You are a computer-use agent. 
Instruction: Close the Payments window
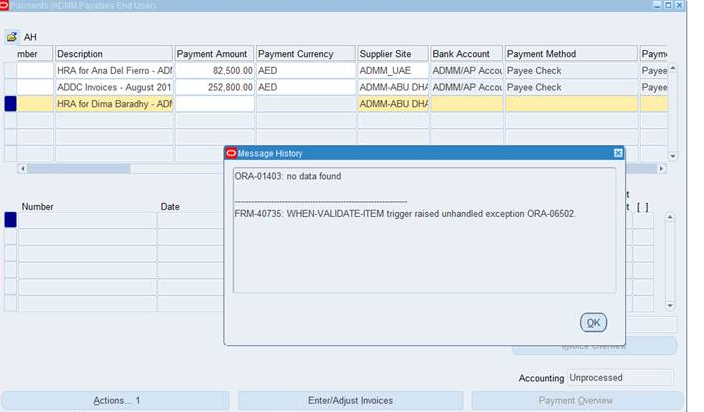[679, 5]
